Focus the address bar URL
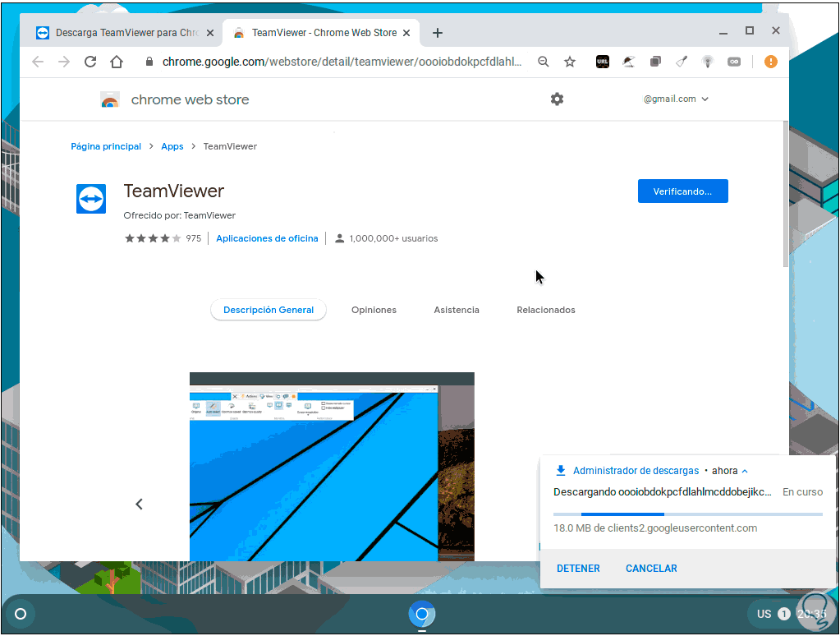 342,62
